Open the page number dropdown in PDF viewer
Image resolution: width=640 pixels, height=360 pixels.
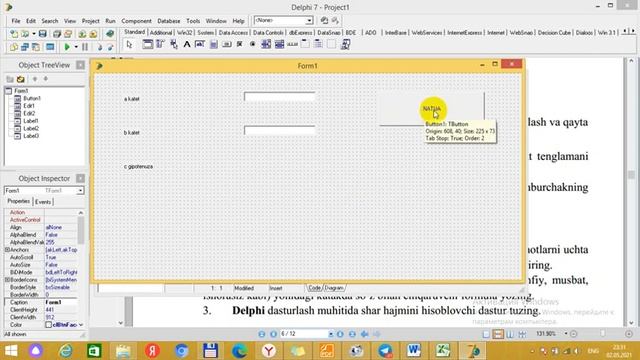(331, 334)
